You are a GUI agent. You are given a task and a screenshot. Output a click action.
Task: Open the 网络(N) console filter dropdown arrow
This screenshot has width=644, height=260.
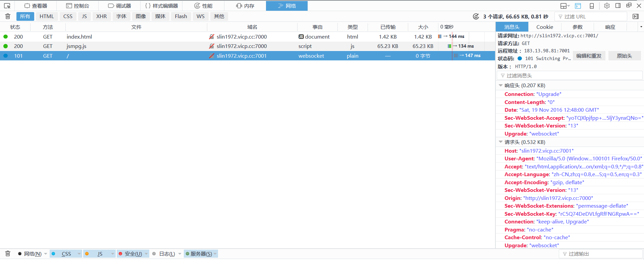tap(46, 254)
